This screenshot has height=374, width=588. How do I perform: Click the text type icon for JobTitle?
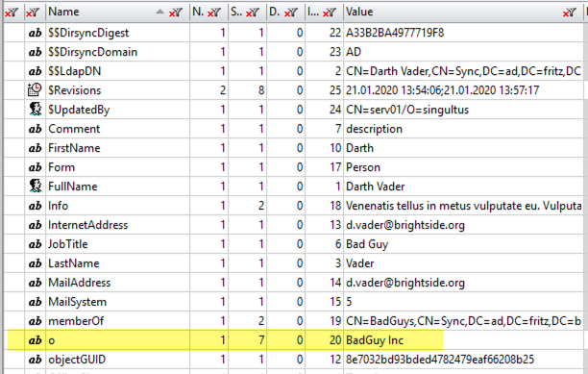click(x=35, y=244)
